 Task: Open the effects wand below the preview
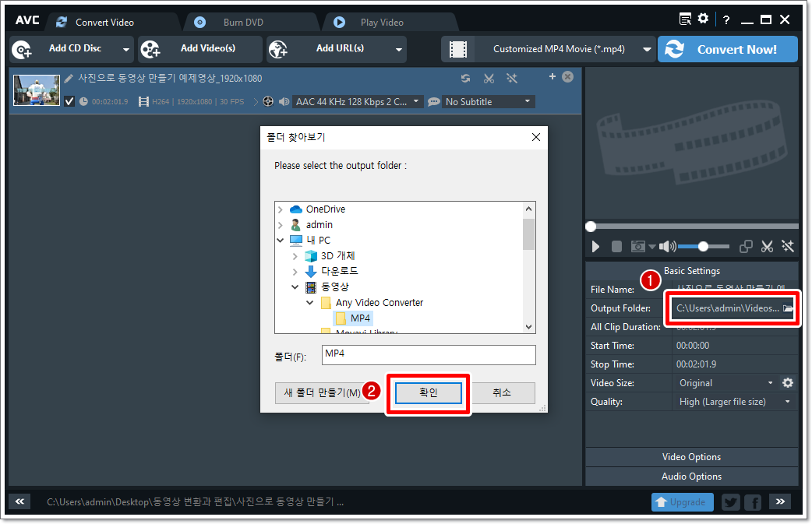(x=788, y=246)
